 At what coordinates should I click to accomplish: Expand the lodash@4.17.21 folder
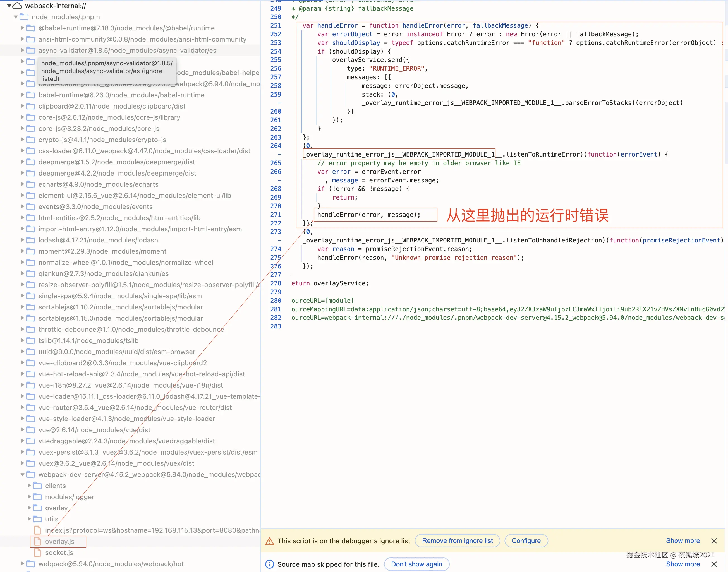(22, 240)
